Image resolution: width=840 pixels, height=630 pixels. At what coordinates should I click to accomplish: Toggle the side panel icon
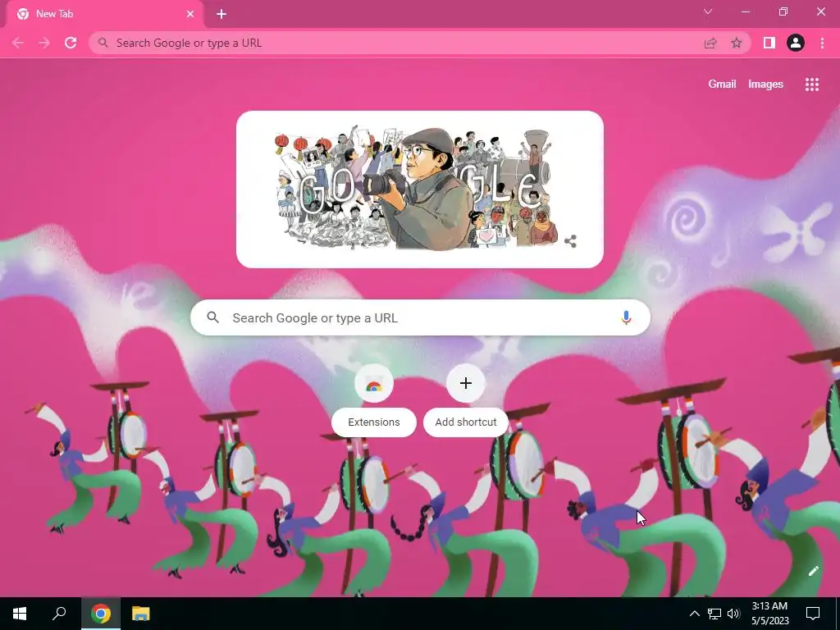(769, 43)
